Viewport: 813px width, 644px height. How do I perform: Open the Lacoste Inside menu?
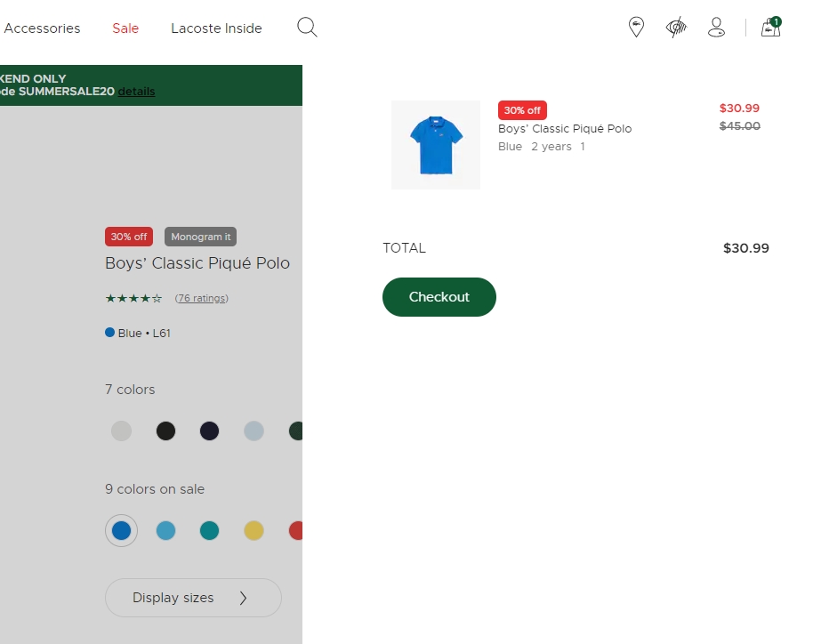click(x=216, y=28)
